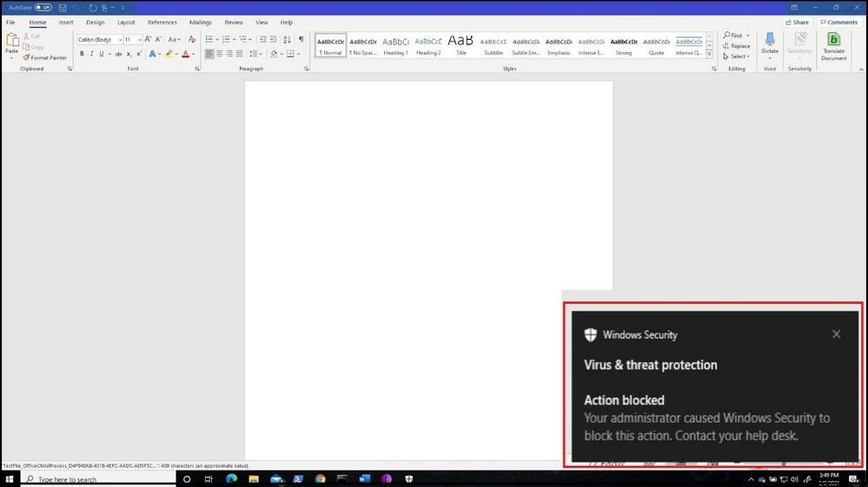Open the References ribbon tab

coord(162,23)
